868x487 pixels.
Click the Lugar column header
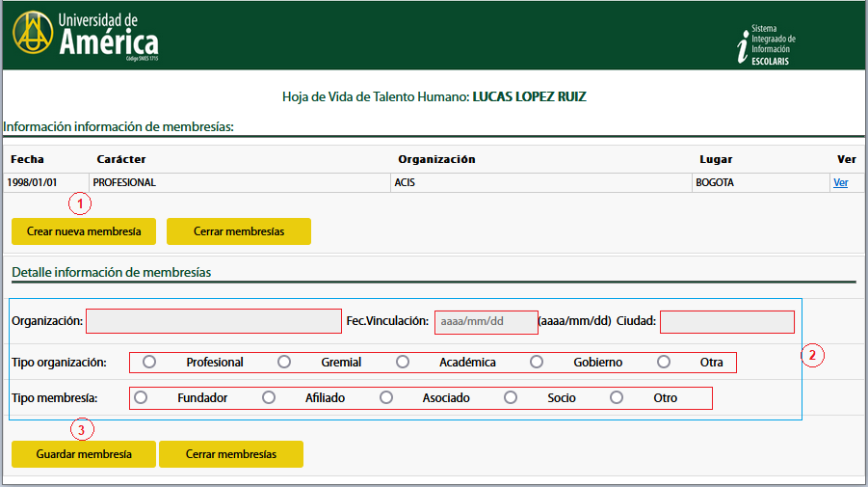click(x=716, y=159)
